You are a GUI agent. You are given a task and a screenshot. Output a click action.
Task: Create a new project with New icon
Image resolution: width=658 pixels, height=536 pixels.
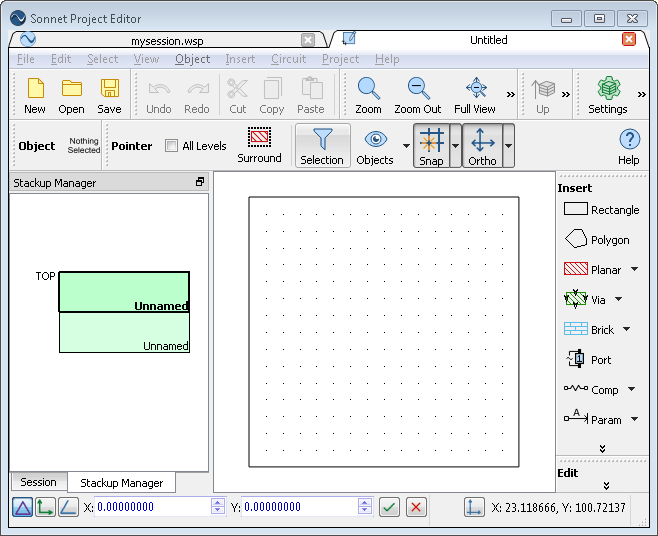tap(35, 96)
